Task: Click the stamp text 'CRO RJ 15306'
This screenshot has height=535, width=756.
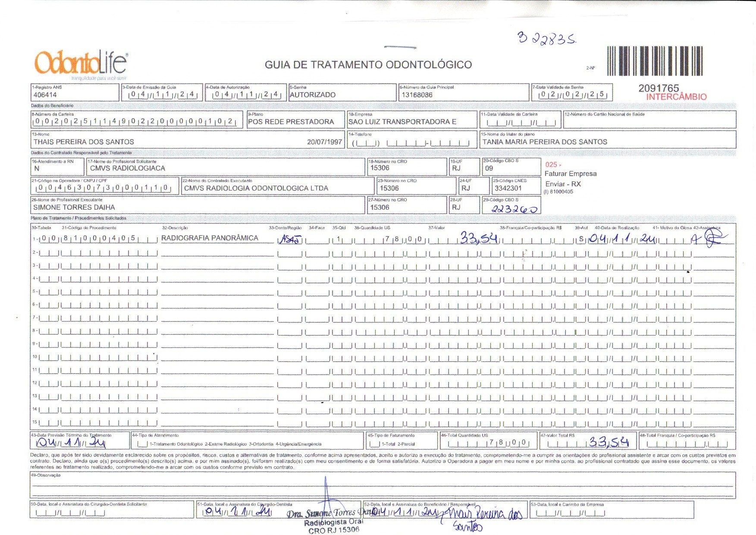Action: click(x=334, y=530)
